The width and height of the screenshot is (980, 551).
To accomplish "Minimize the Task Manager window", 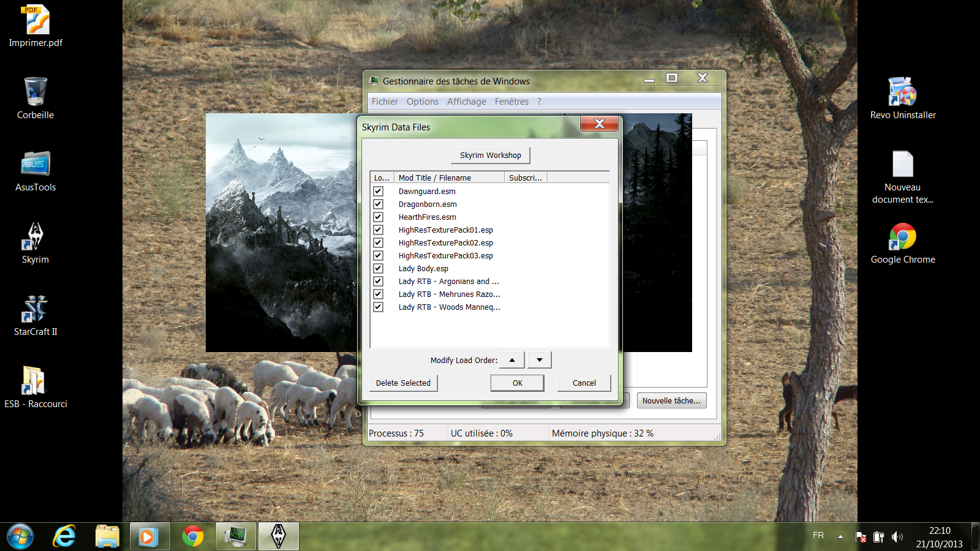I will tap(649, 78).
